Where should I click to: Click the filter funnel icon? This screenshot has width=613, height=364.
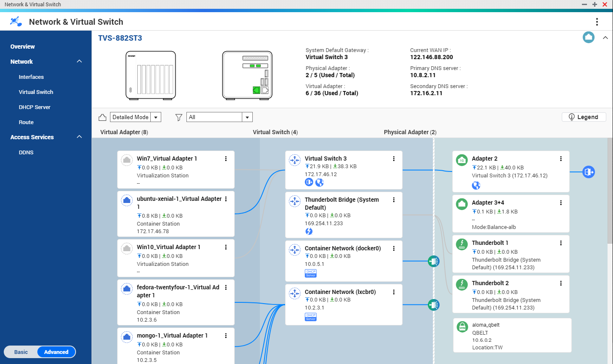click(178, 117)
